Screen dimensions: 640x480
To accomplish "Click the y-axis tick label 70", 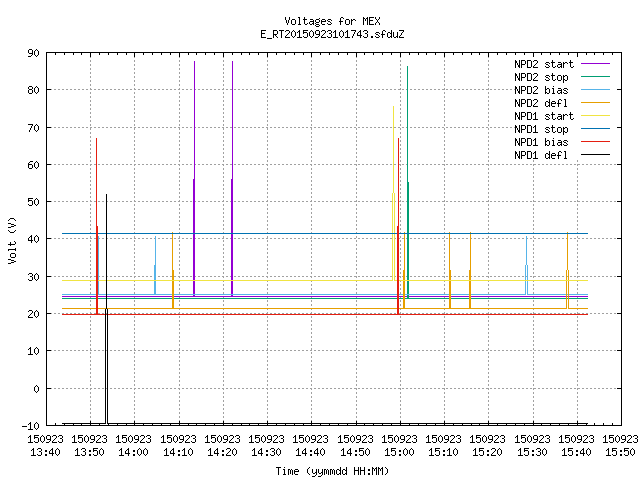I will (33, 128).
